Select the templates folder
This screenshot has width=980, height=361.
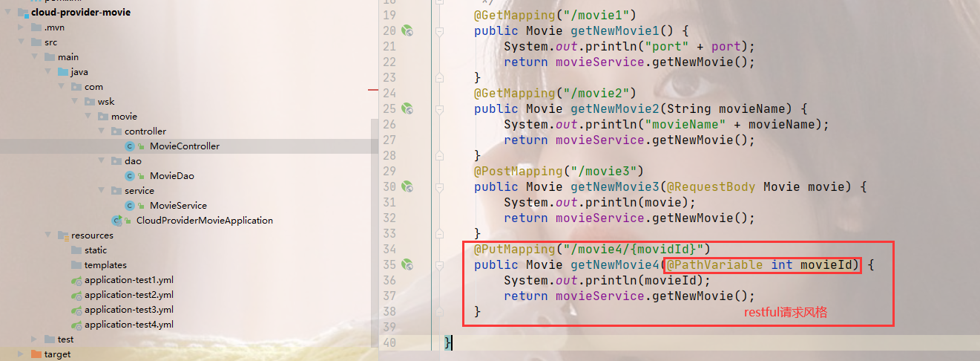pyautogui.click(x=105, y=265)
